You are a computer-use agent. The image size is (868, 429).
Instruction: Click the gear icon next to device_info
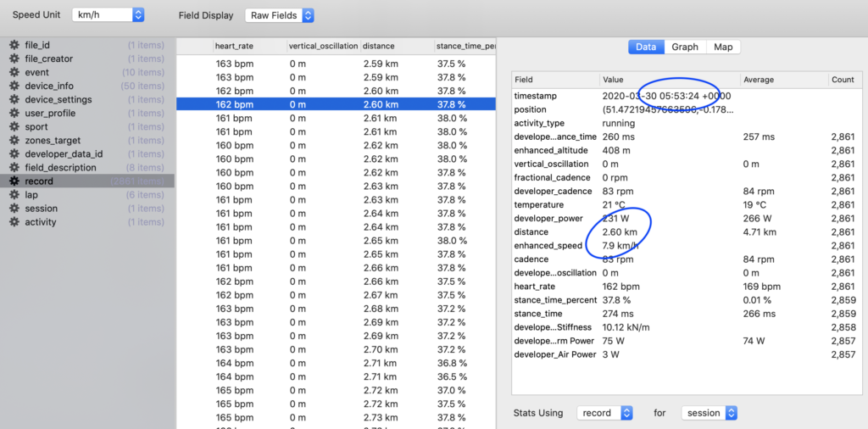point(14,86)
